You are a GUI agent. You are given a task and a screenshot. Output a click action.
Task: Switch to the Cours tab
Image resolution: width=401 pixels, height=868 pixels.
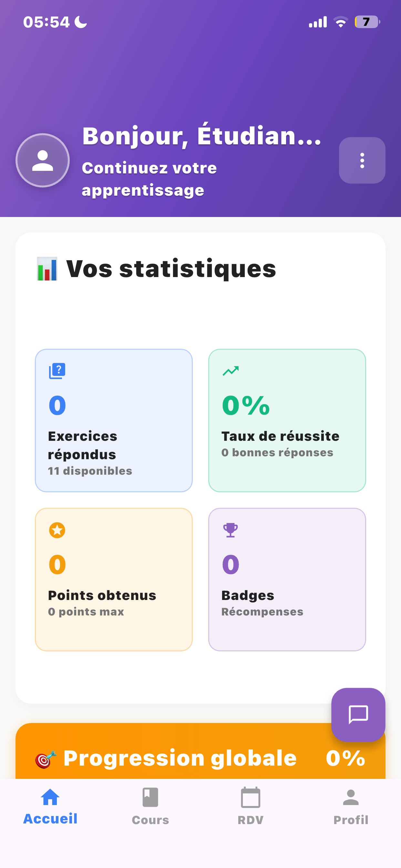click(x=150, y=806)
